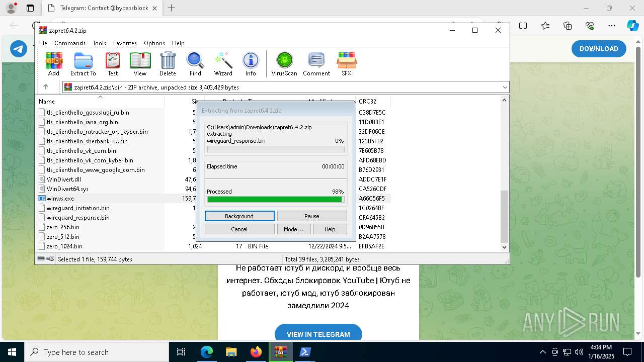Viewport: 644px width, 362px height.
Task: Click the SFX toolbar icon
Action: 347,64
